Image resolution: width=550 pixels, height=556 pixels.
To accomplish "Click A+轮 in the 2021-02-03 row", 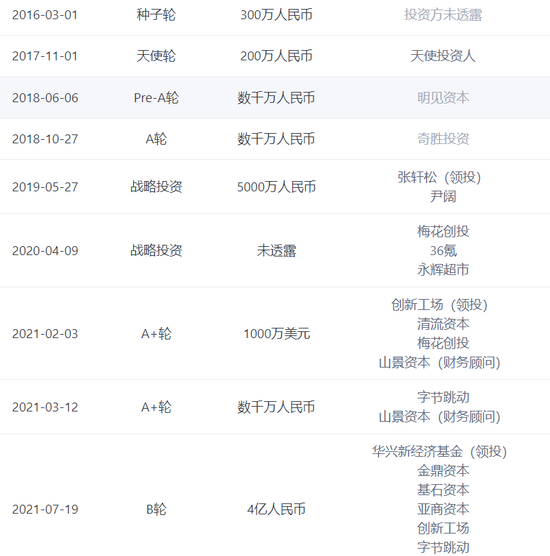I will point(156,334).
